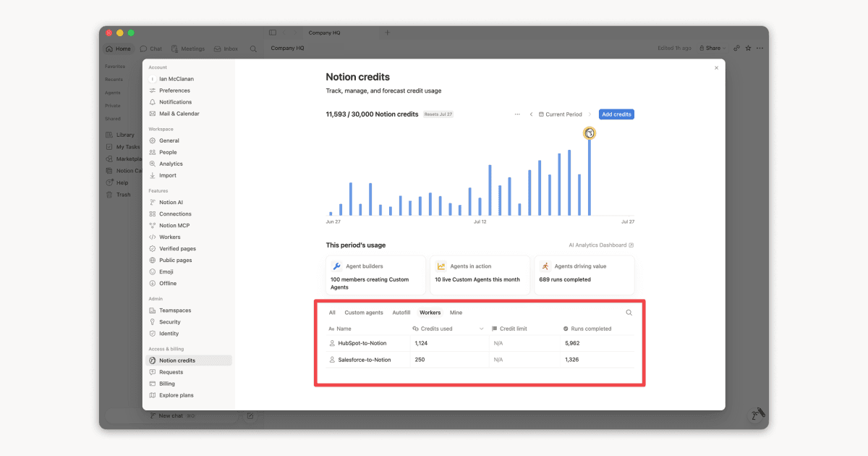Expand the Credits used column sort chevron

482,329
